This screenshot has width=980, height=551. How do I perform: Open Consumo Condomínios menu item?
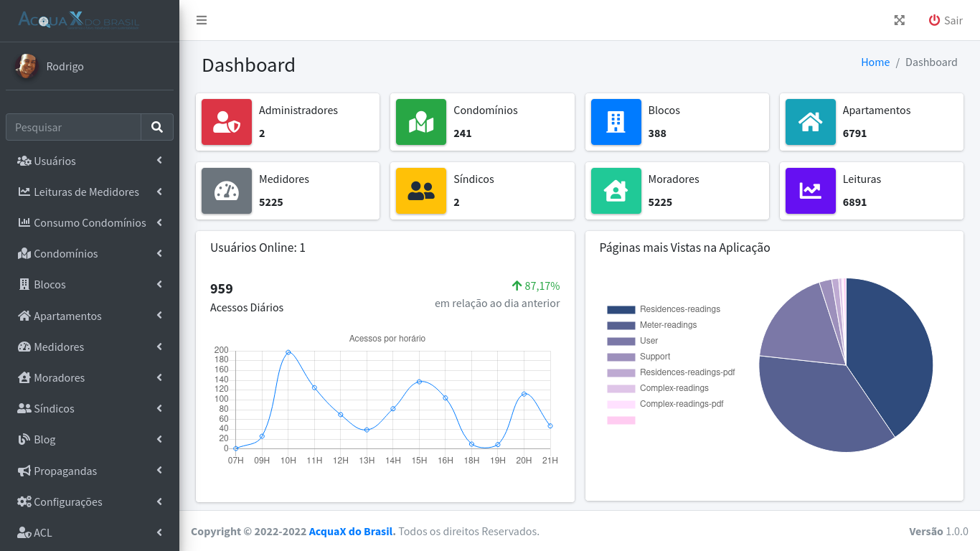90,222
